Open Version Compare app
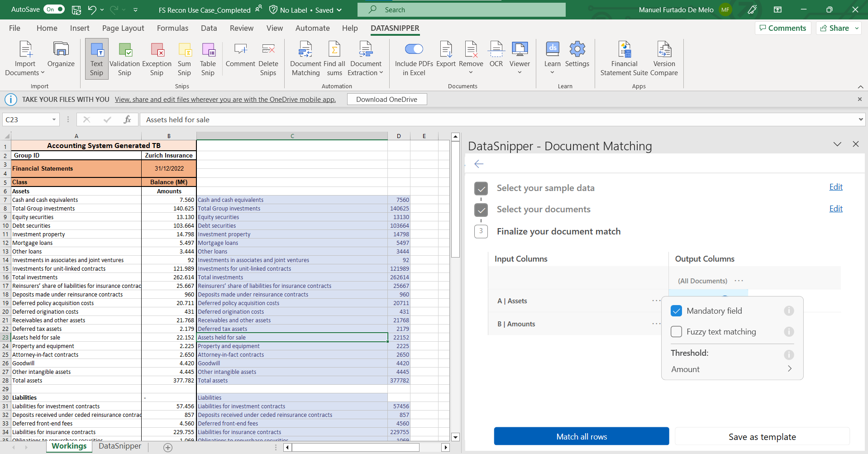Viewport: 868px width, 454px height. [x=664, y=59]
